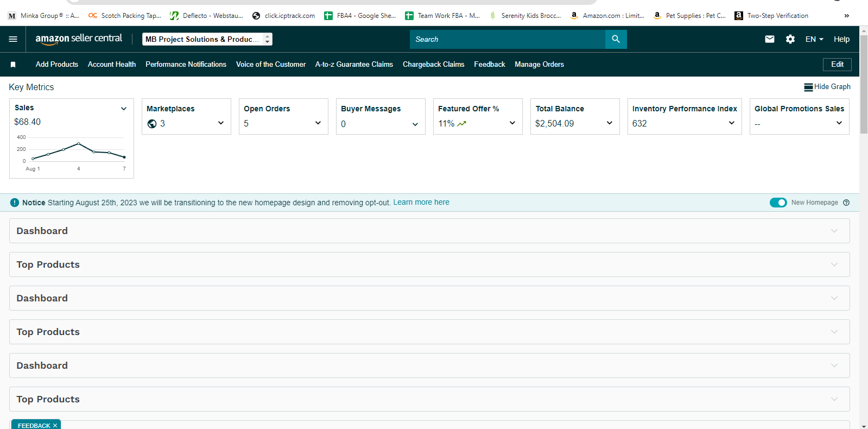Viewport: 868px width, 429px height.
Task: Expand the topmost Top Products section chevron
Action: pyautogui.click(x=834, y=264)
